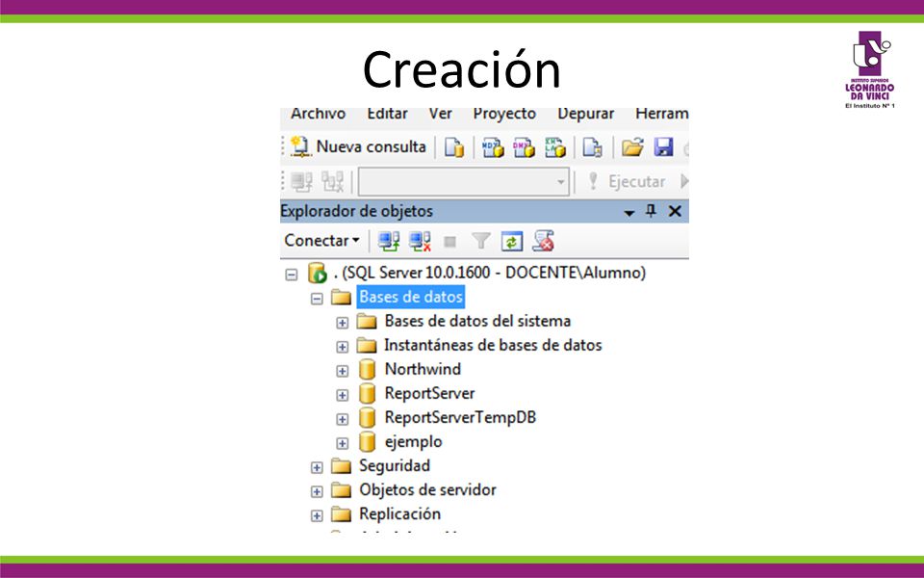Toggle the Explorador de objetos auto-hide pin
Image resolution: width=924 pixels, height=578 pixels.
[651, 211]
